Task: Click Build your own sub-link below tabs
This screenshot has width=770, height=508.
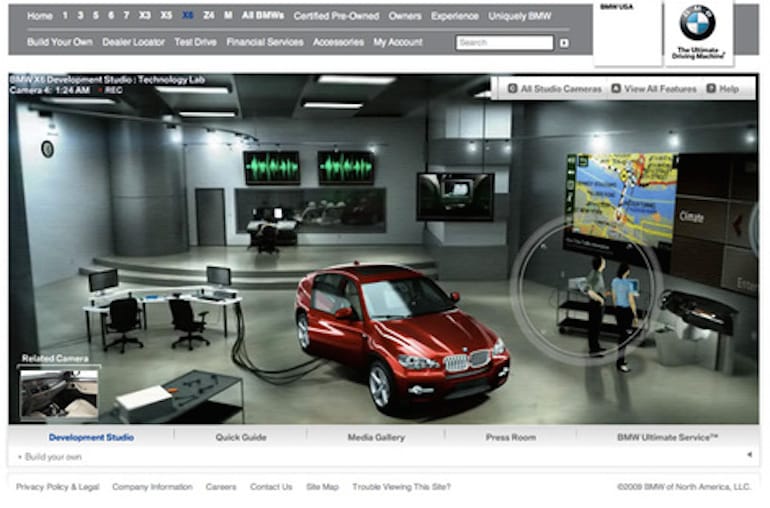Action: point(53,457)
